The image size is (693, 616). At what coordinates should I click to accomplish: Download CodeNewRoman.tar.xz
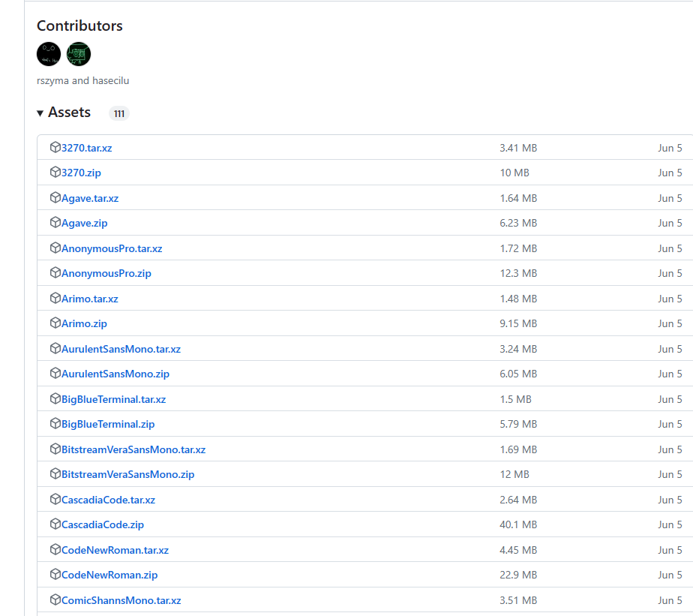pyautogui.click(x=115, y=551)
